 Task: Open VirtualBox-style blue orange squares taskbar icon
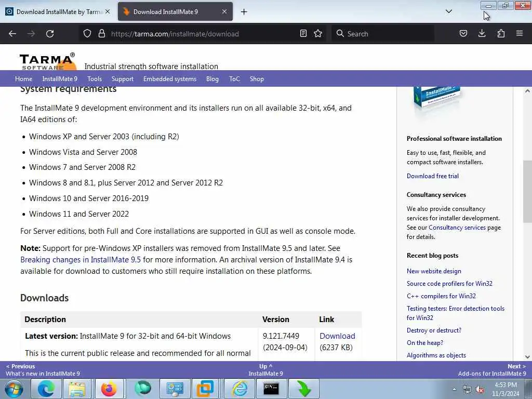(x=206, y=389)
